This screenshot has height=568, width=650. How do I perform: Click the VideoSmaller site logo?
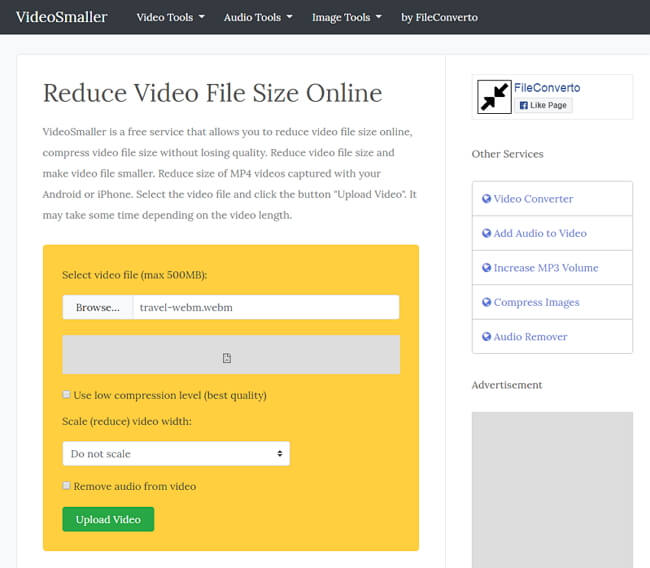(x=62, y=17)
